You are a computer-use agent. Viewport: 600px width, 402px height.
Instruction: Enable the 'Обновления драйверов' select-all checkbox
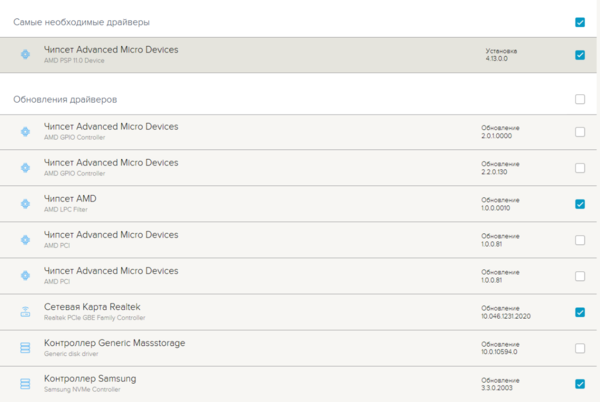[x=580, y=99]
